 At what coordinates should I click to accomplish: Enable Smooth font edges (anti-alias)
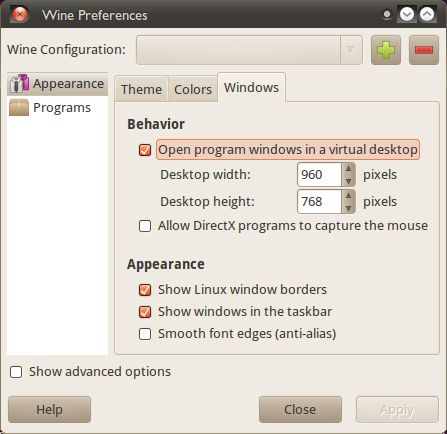click(x=145, y=334)
